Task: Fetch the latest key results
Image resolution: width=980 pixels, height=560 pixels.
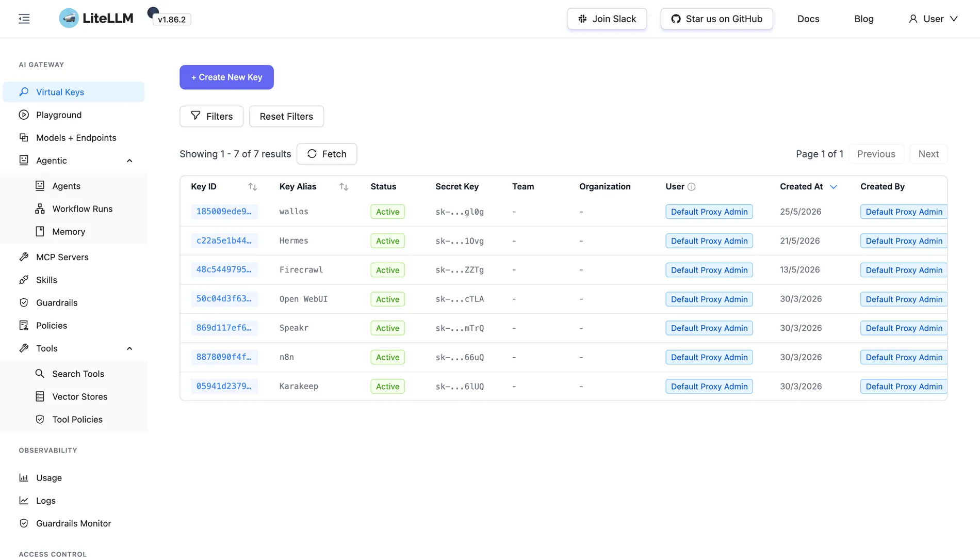Action: [x=326, y=154]
